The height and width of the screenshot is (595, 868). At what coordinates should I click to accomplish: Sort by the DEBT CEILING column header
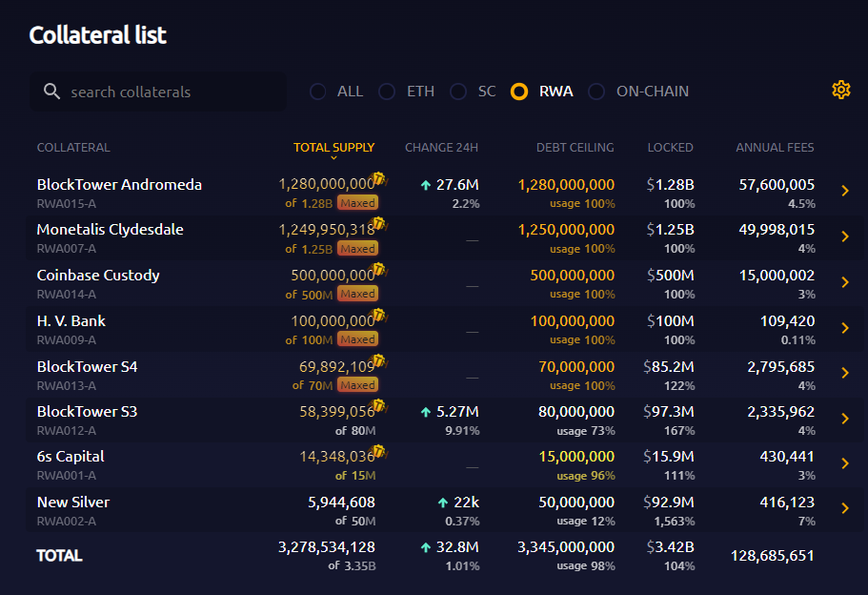575,148
